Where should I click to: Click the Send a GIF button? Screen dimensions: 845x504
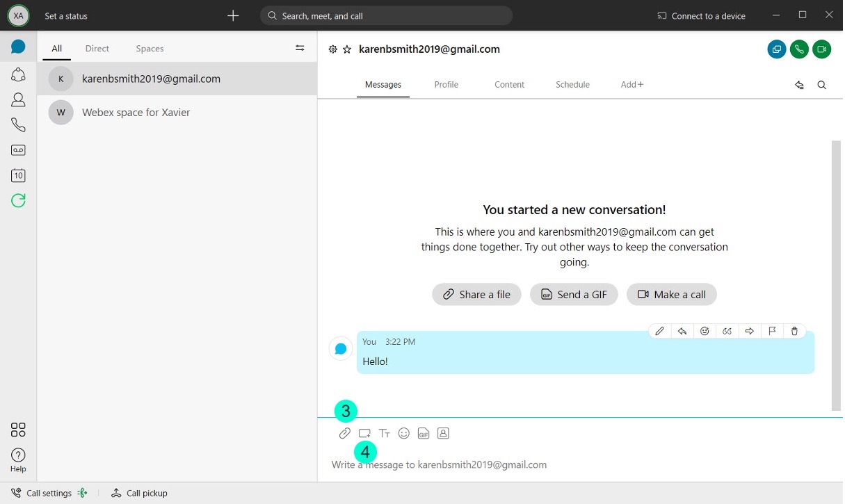pyautogui.click(x=574, y=294)
